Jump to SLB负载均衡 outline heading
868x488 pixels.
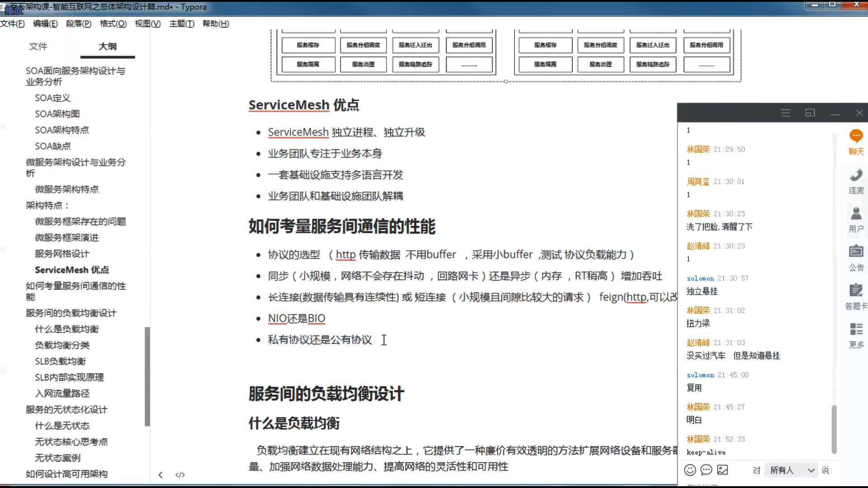60,361
